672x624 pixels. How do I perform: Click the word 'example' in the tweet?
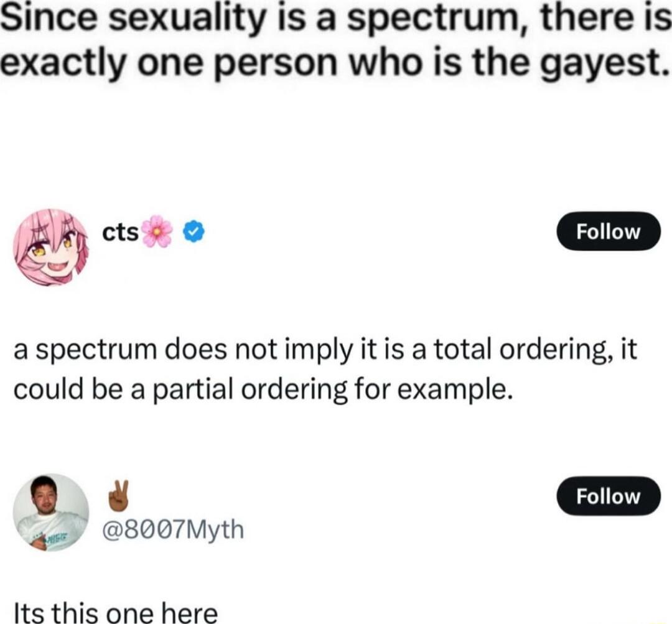455,390
